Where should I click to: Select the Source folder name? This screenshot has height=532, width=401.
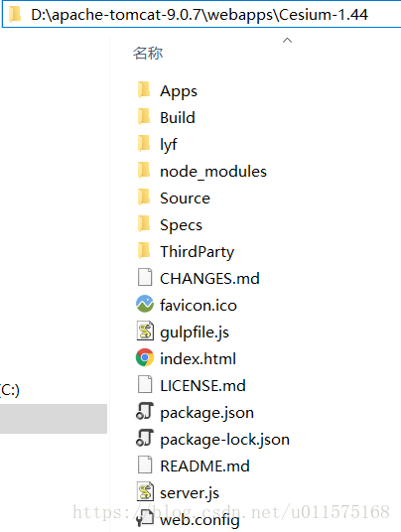185,199
